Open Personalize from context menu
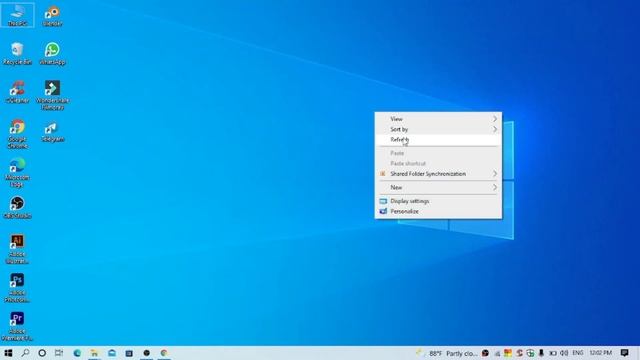This screenshot has height=360, width=640. 438,211
